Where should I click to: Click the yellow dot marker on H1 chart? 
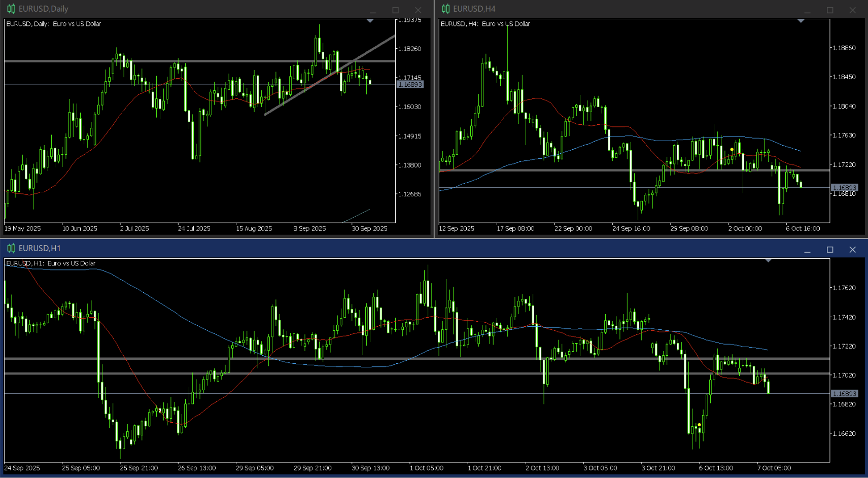click(700, 425)
